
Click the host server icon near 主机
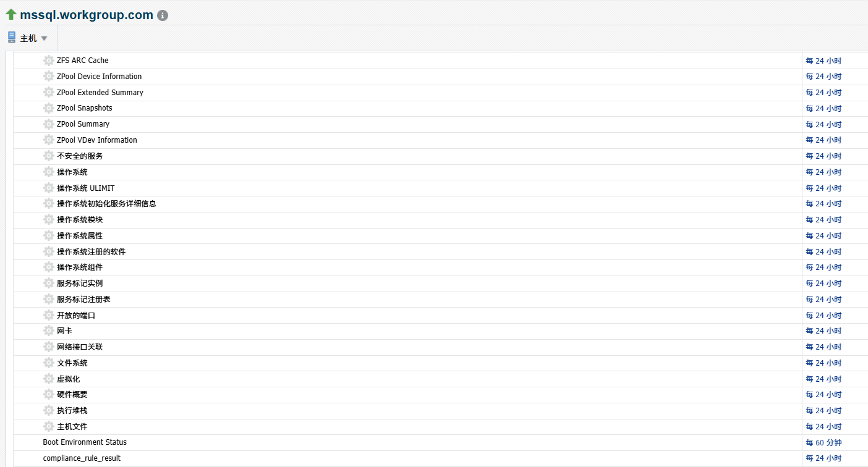[12, 37]
